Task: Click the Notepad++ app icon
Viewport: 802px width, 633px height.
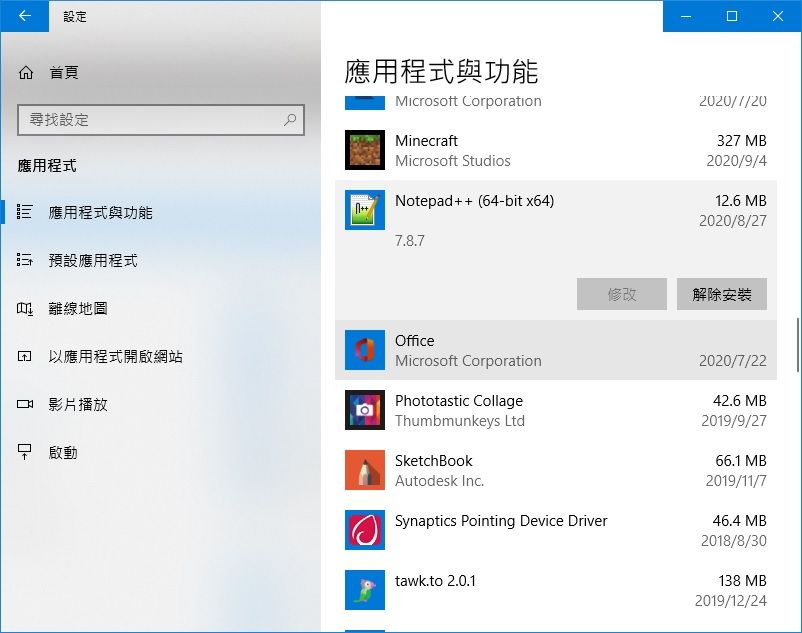Action: (x=365, y=210)
